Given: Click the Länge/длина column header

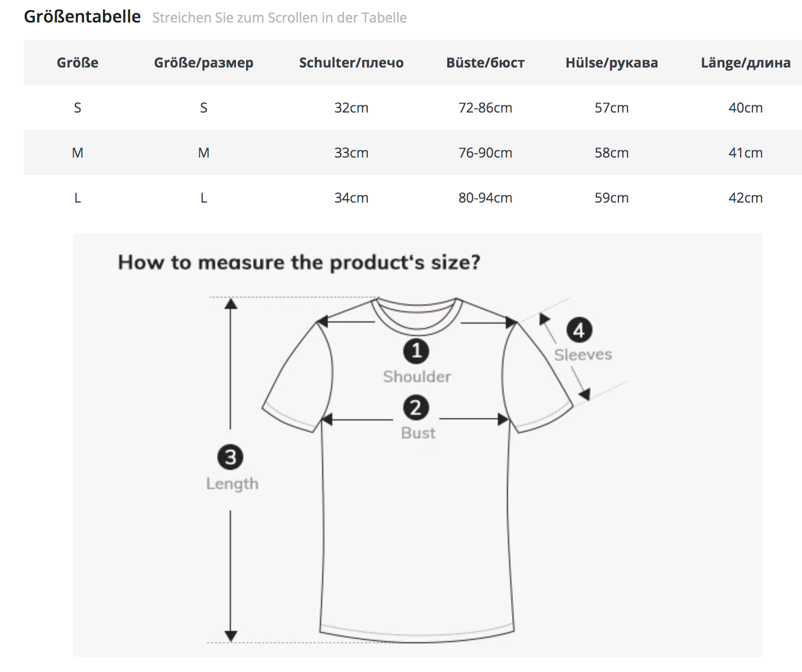Looking at the screenshot, I should pos(745,62).
